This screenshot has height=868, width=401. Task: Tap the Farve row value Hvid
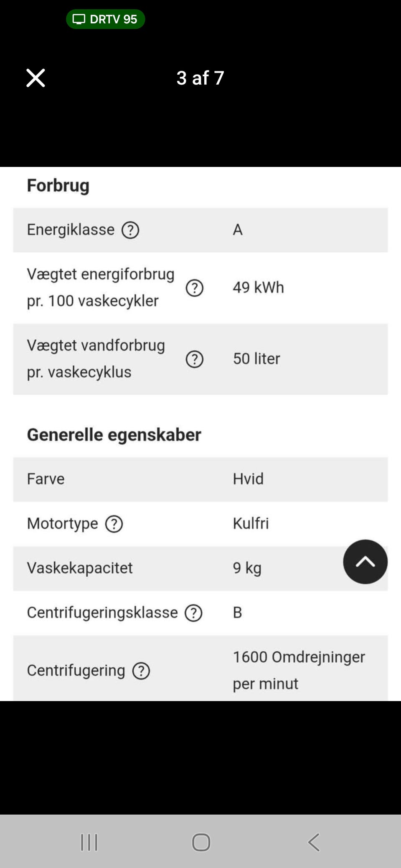tap(248, 479)
